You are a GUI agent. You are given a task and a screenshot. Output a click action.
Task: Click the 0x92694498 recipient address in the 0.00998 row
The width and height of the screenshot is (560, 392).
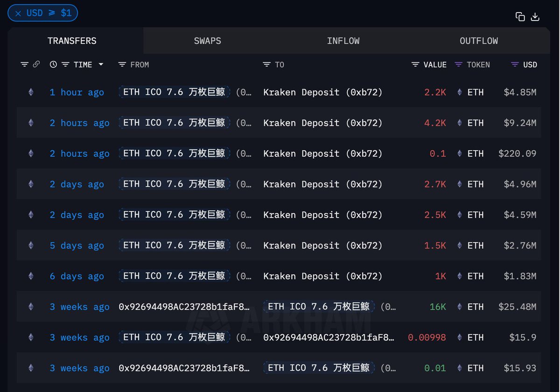tap(329, 337)
